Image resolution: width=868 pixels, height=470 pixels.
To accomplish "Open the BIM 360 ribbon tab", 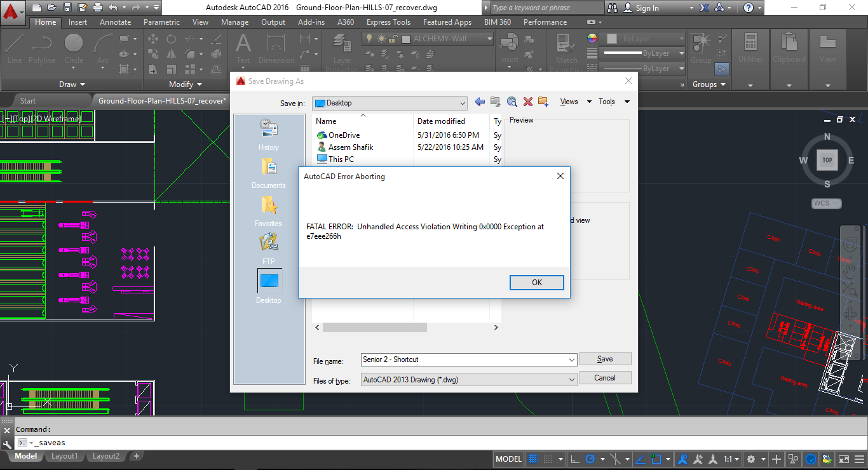I will 498,22.
